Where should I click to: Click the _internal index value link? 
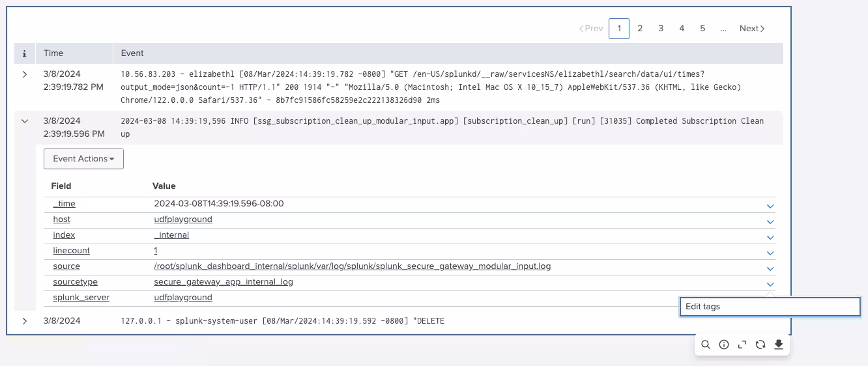click(171, 235)
